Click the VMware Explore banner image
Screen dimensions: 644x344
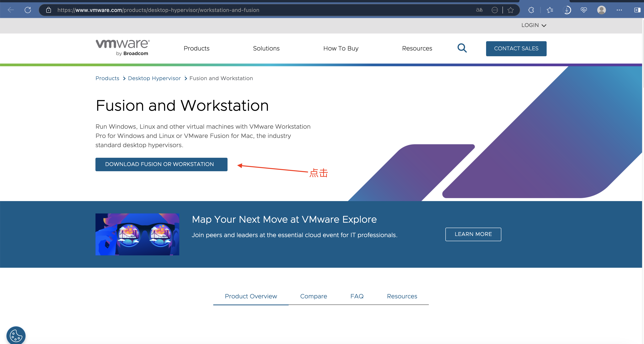click(137, 234)
